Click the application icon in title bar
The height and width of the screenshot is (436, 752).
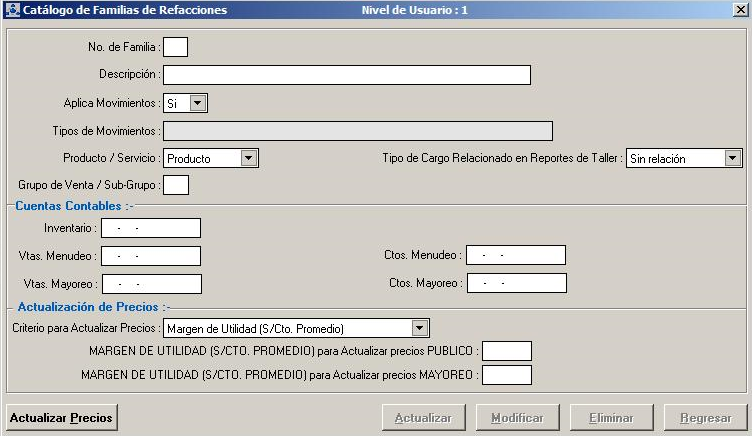pos(12,10)
